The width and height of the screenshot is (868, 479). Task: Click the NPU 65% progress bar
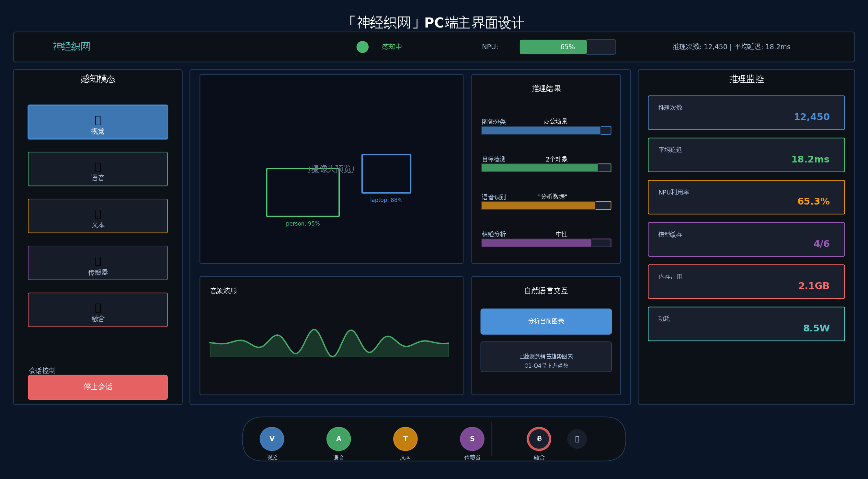pyautogui.click(x=568, y=47)
